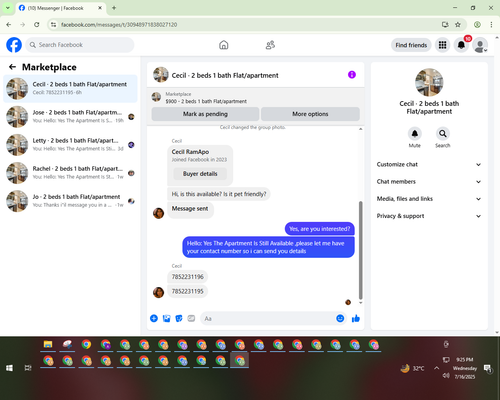
Task: Choose a sticker with the sticker icon
Action: tap(179, 318)
